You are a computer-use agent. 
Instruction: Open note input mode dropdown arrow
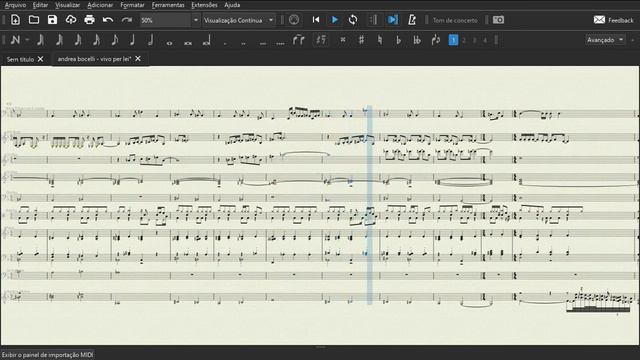[x=27, y=40]
